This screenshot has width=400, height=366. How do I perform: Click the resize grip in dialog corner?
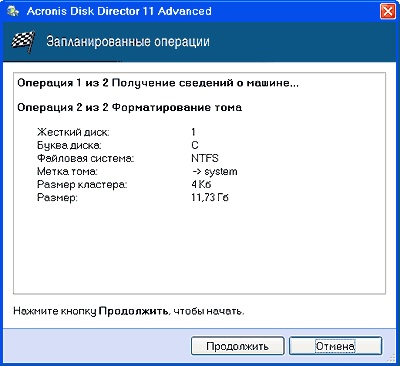(392, 358)
